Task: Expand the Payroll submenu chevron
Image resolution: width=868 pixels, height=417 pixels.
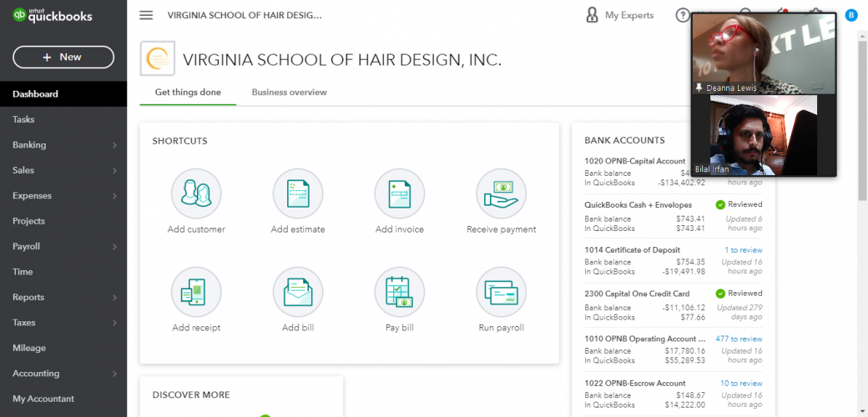Action: pyautogui.click(x=114, y=247)
